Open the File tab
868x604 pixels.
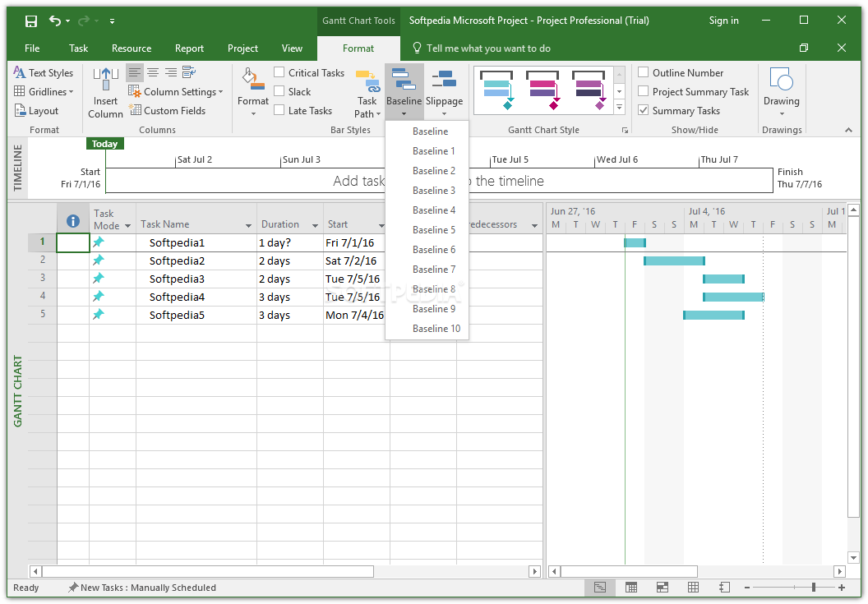[32, 48]
